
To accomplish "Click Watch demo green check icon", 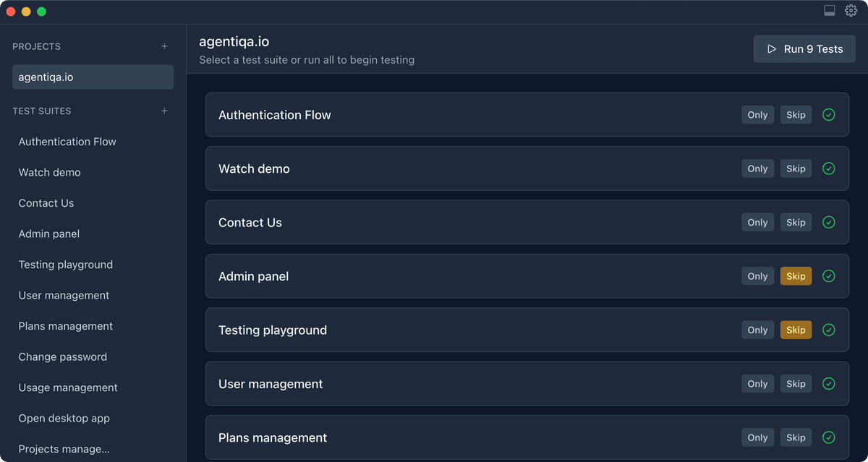I will 829,168.
